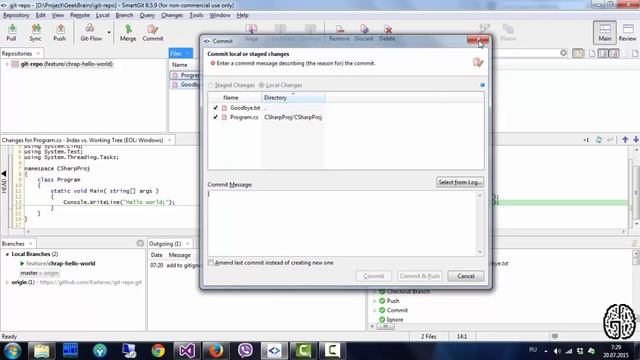Click the Pull toolbar icon

pos(11,32)
